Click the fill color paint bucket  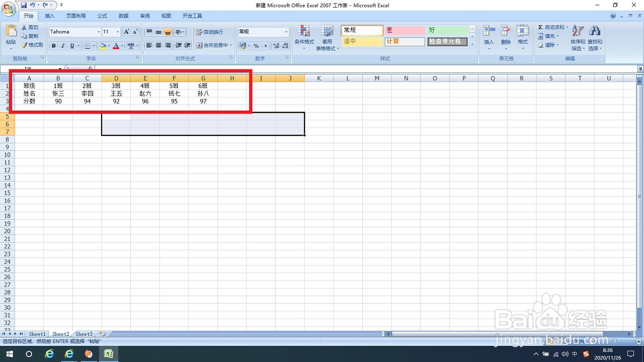pos(103,46)
